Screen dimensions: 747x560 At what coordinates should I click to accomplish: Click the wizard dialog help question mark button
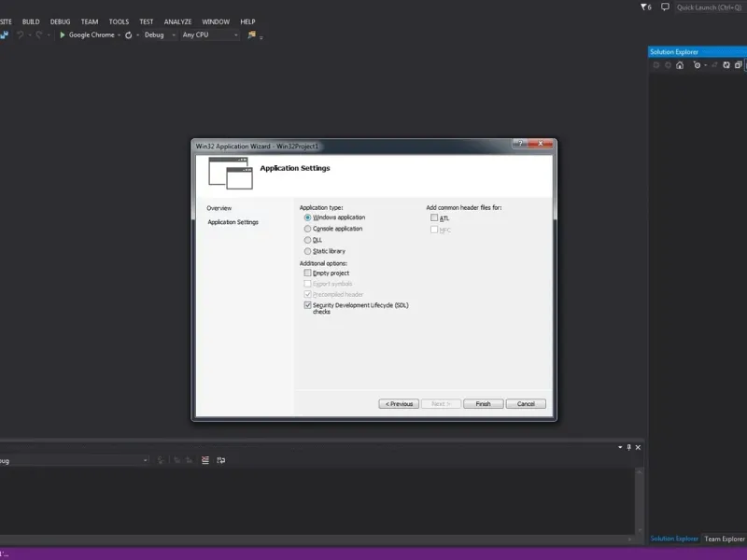click(x=520, y=144)
